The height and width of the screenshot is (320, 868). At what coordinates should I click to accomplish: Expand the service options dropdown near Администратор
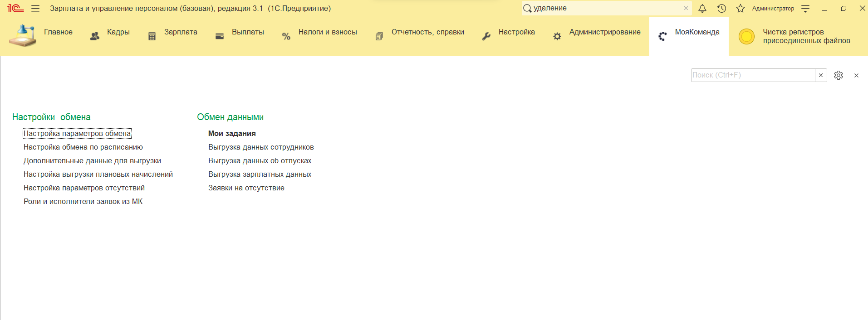click(x=805, y=9)
